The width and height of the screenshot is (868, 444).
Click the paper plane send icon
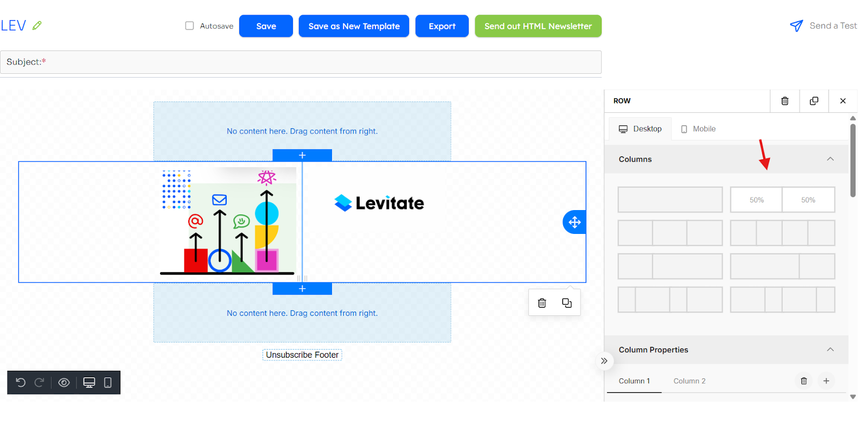click(796, 26)
